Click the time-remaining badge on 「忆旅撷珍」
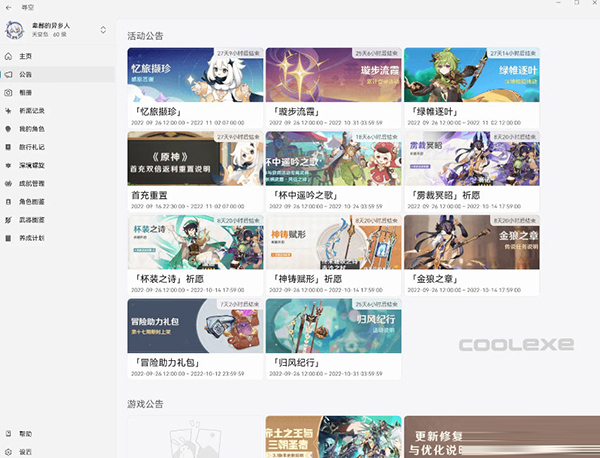This screenshot has height=458, width=600. pyautogui.click(x=238, y=53)
